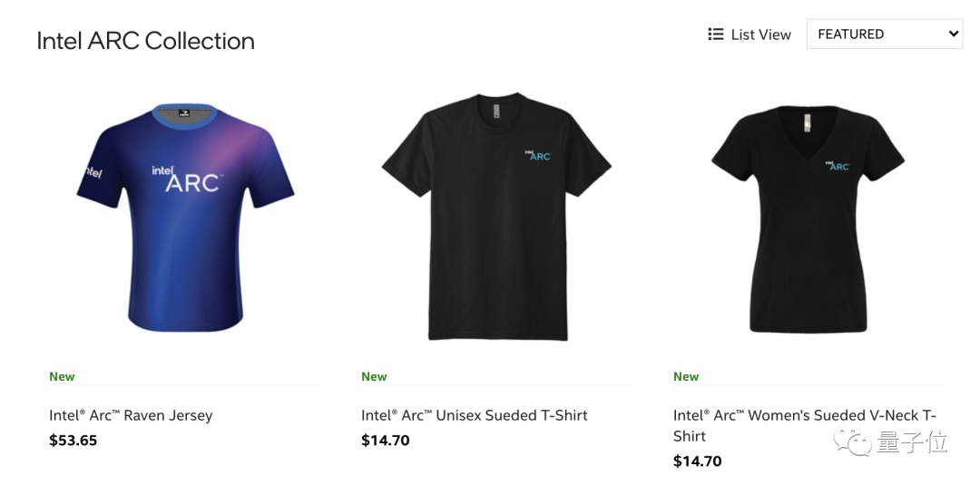Viewport: 980px width, 485px height.
Task: Open the Intel Arc Raven Jersey image
Action: click(x=185, y=218)
